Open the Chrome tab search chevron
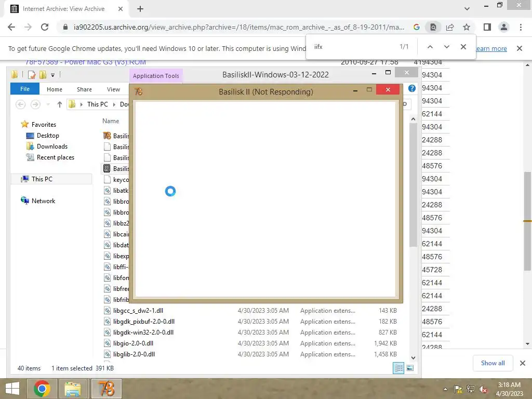This screenshot has width=532, height=399. coord(467,9)
